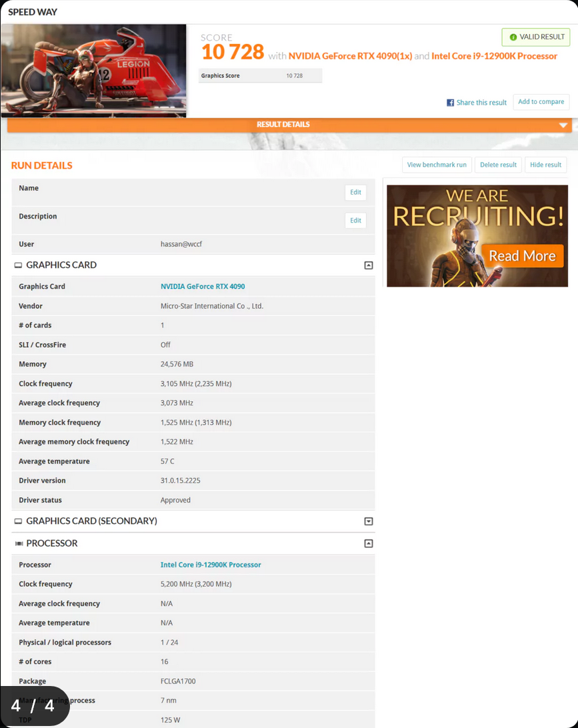Screen dimensions: 578x728
Task: Click the Memory value 24,576 MB
Action: coord(177,365)
